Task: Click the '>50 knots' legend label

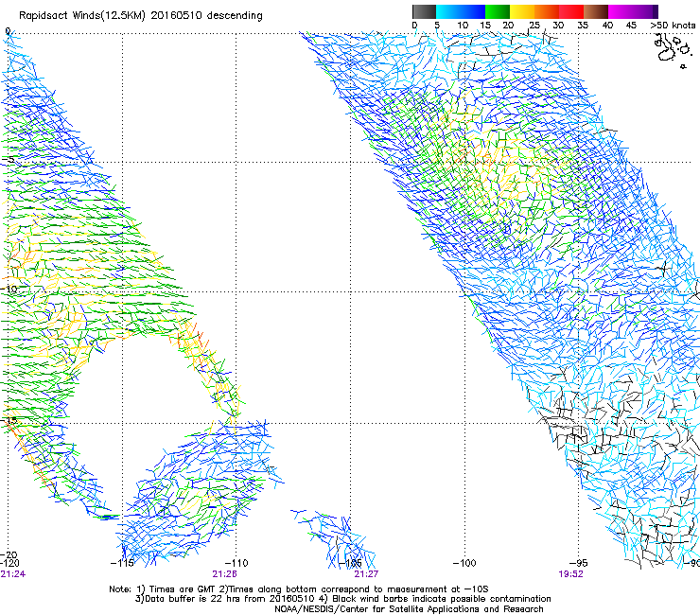Action: point(673,26)
